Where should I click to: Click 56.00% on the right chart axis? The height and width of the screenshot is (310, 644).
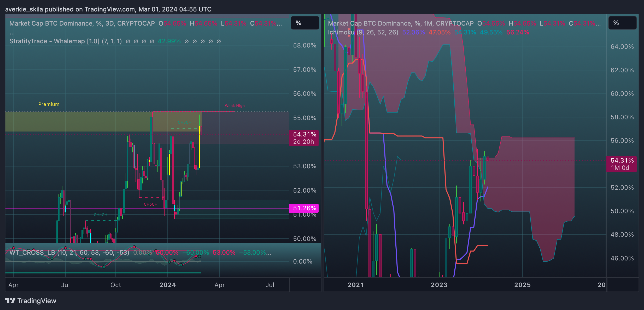click(x=622, y=141)
